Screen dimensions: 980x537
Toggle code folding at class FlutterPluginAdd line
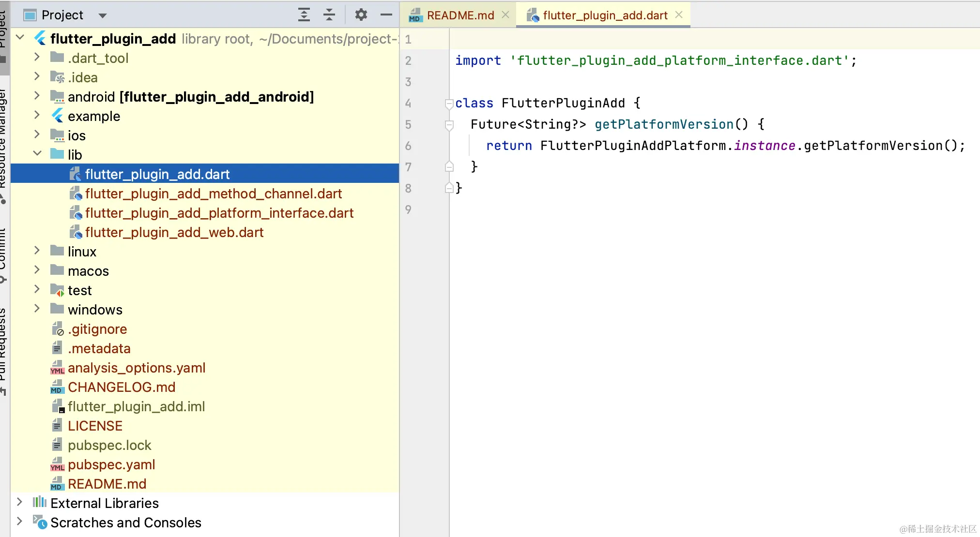pos(449,103)
